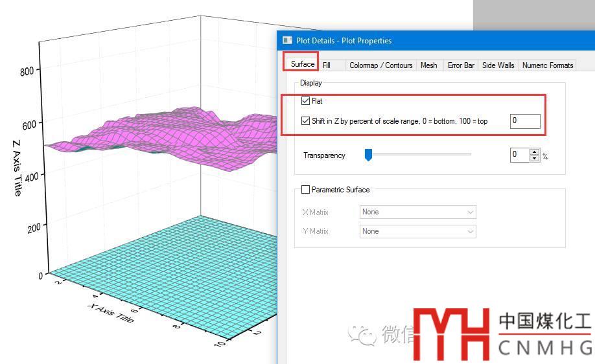This screenshot has width=595, height=364.
Task: Expand the X Matrix dropdown
Action: [417, 212]
